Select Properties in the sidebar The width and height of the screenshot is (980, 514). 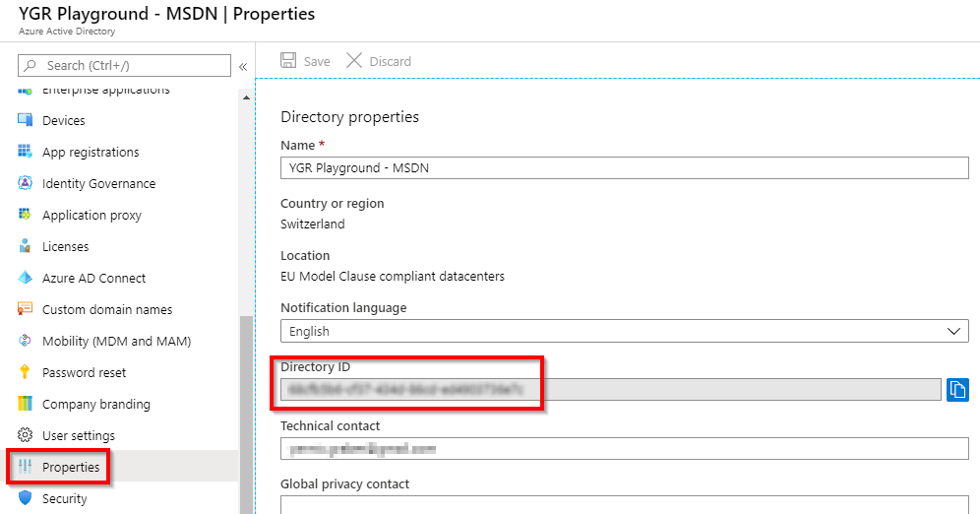click(x=71, y=467)
